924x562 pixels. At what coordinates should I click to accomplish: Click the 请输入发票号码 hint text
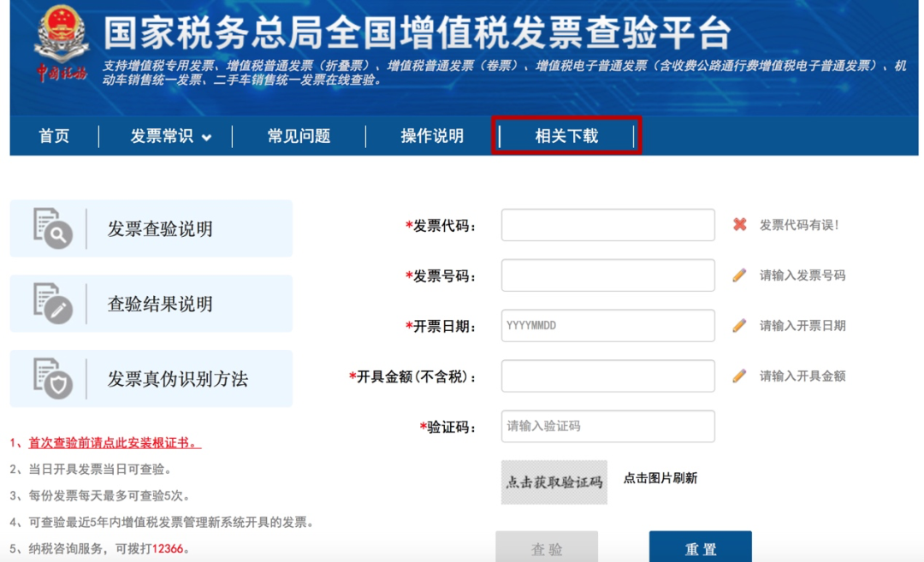(x=802, y=275)
